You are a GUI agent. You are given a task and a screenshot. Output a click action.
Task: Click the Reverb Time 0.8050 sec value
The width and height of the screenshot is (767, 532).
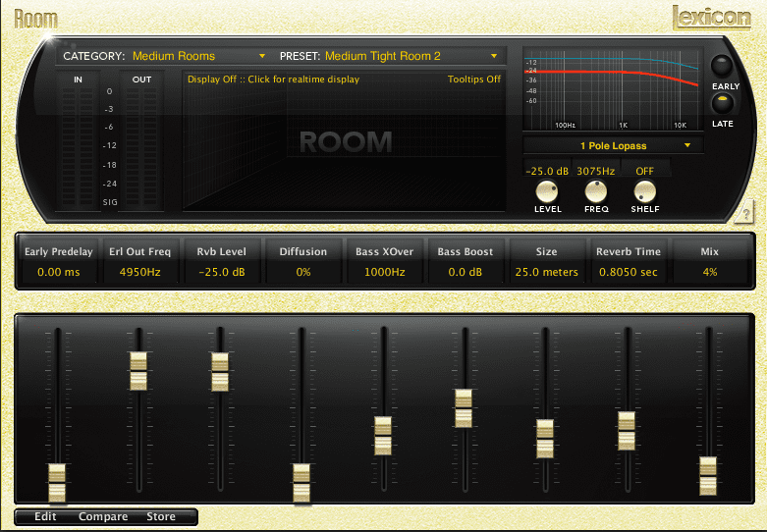pos(629,272)
